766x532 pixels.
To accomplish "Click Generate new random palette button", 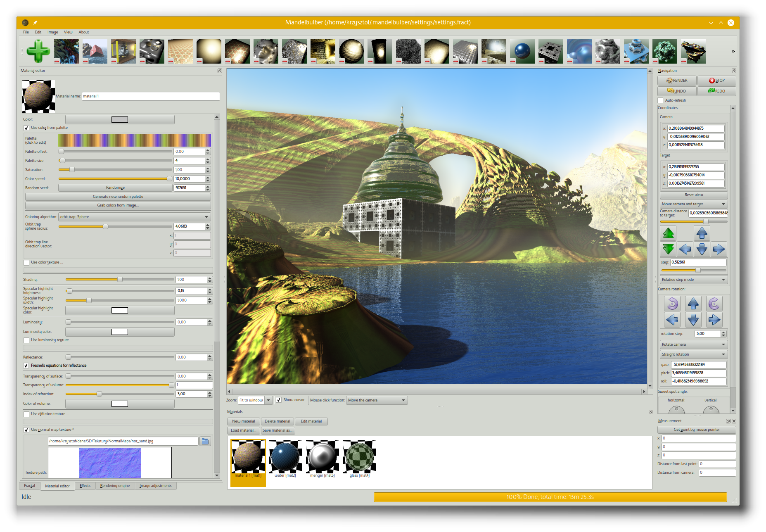I will 118,197.
